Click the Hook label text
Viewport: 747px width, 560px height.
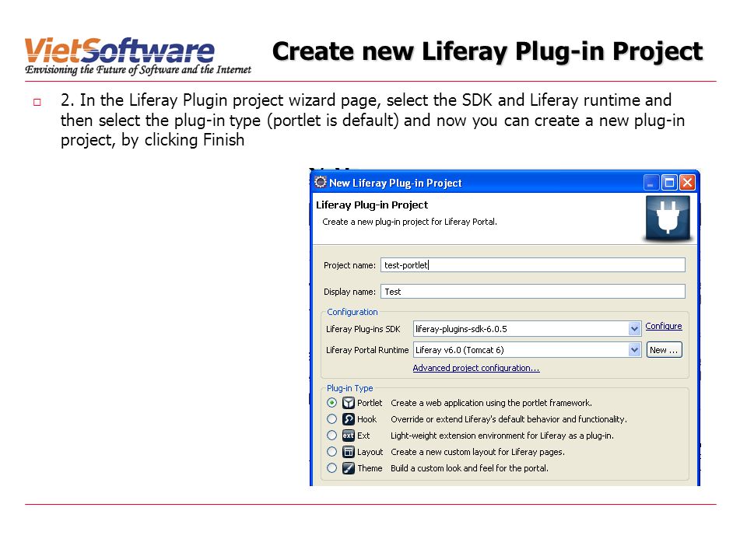(x=366, y=419)
